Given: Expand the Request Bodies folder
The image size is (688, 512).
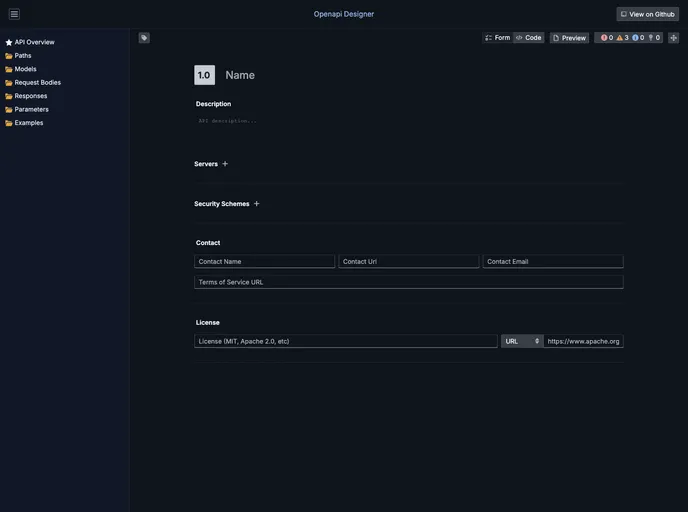Looking at the screenshot, I should coord(33,82).
